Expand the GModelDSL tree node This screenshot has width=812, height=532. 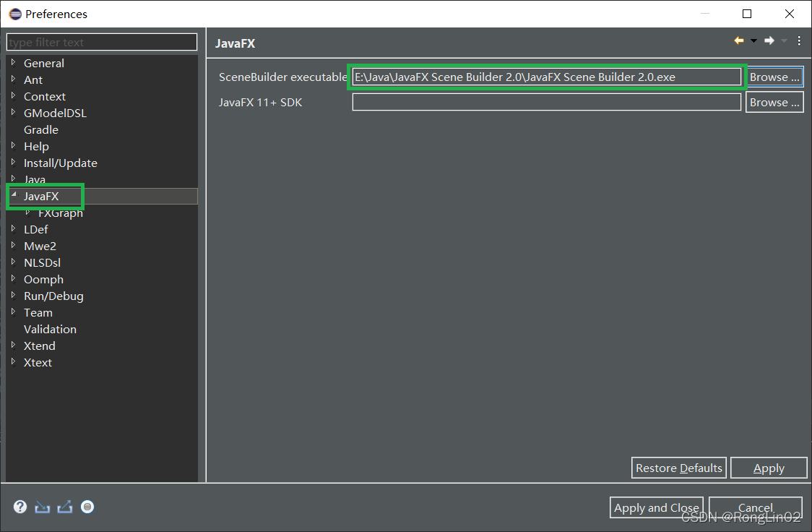pos(14,113)
